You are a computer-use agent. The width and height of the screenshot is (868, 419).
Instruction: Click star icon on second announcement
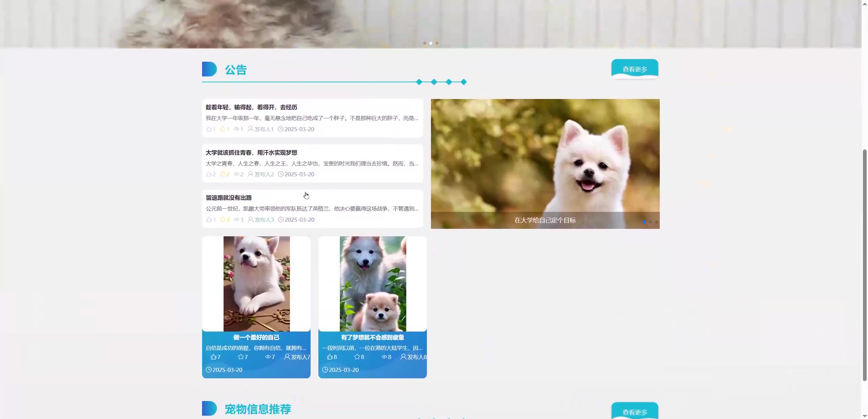point(222,174)
